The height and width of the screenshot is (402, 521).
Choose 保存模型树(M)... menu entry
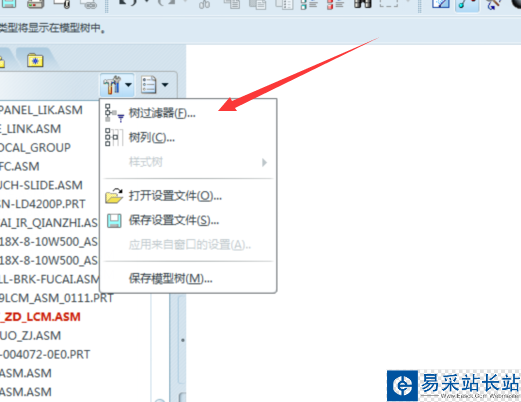[x=188, y=278]
